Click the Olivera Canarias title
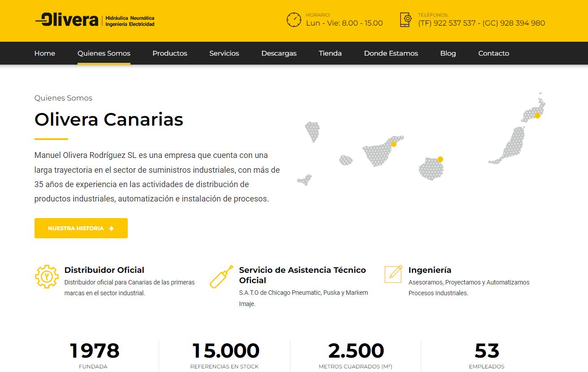This screenshot has height=372, width=588. pos(109,120)
